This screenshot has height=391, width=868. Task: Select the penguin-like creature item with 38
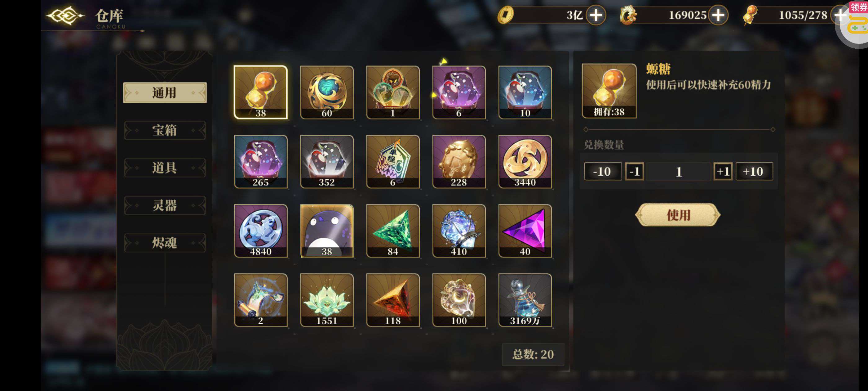pyautogui.click(x=326, y=231)
